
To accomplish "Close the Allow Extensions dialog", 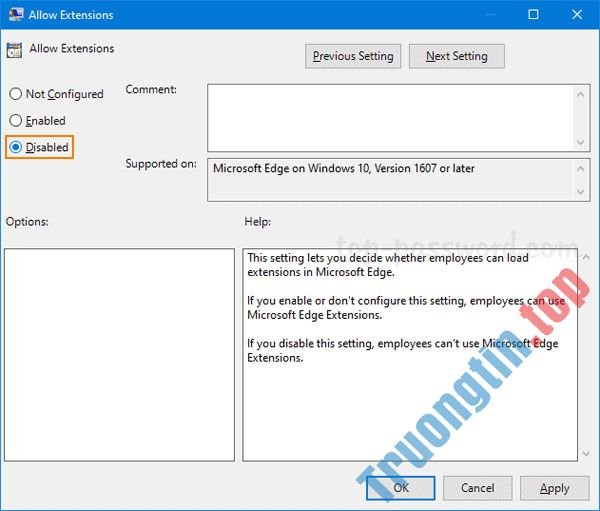I will click(x=577, y=15).
